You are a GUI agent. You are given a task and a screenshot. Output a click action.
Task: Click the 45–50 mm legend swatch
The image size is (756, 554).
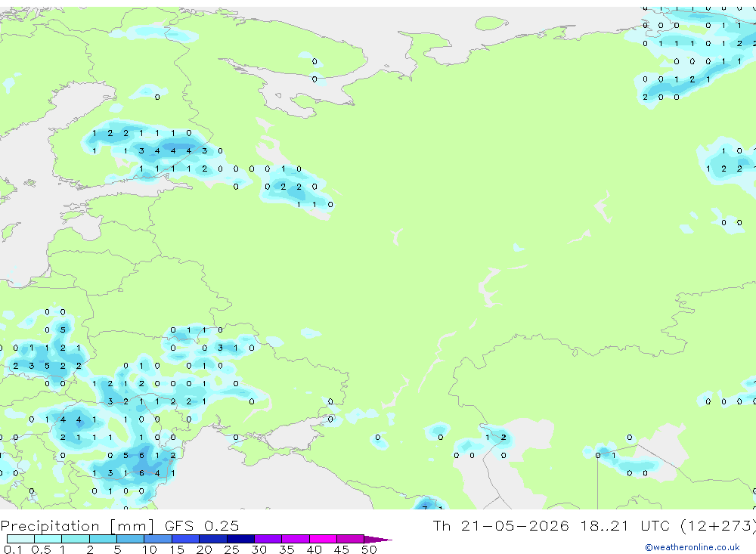(351, 539)
